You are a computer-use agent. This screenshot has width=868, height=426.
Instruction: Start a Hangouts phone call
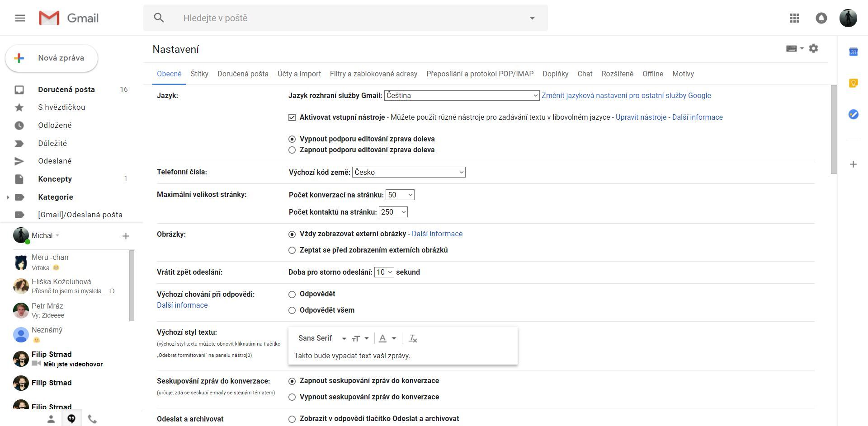[92, 418]
